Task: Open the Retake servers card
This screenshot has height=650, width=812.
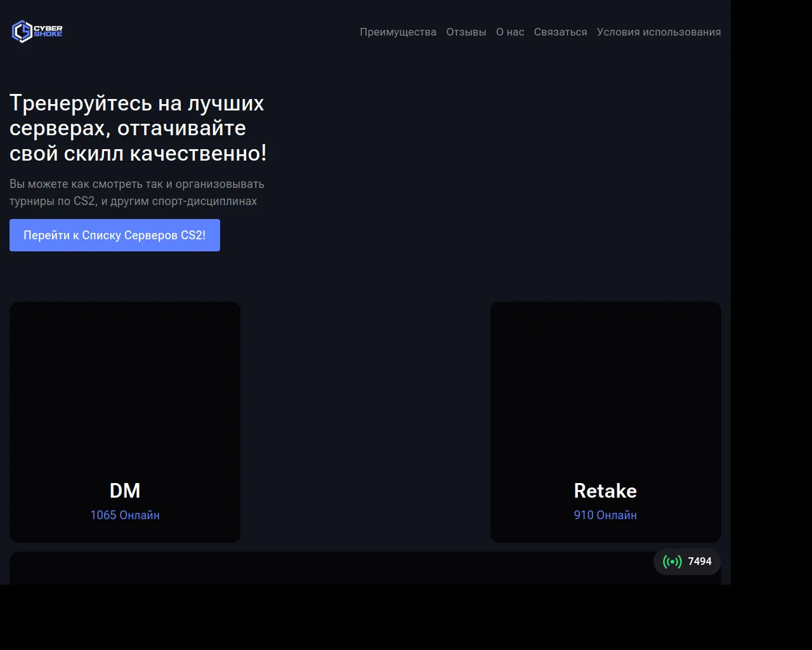Action: tap(606, 421)
